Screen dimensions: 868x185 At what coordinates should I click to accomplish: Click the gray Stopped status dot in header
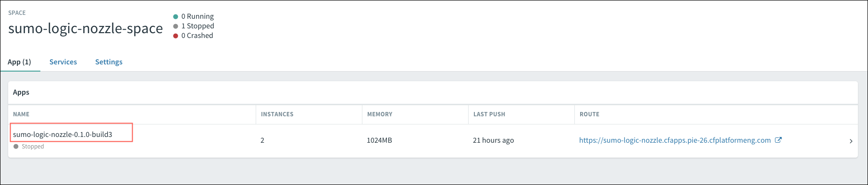175,26
